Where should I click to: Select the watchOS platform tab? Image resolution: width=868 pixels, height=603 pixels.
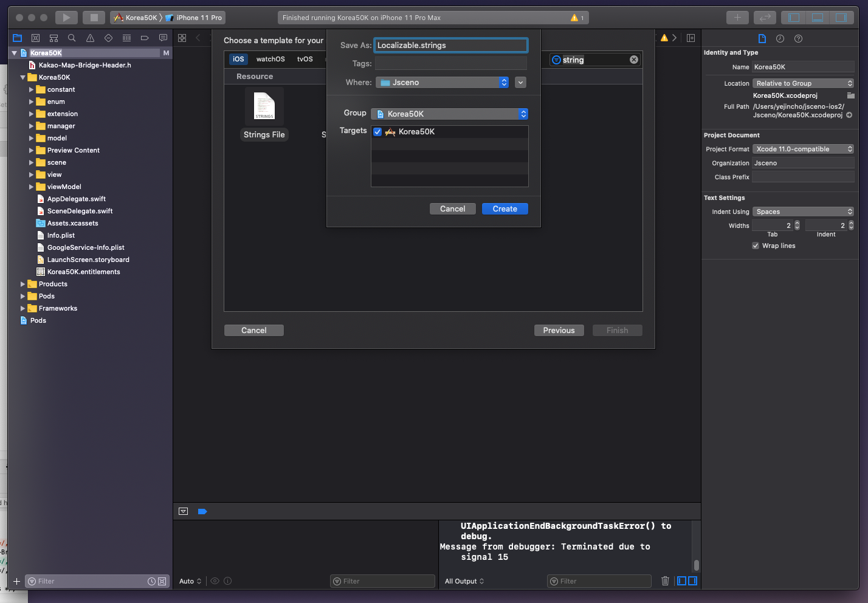(x=270, y=59)
